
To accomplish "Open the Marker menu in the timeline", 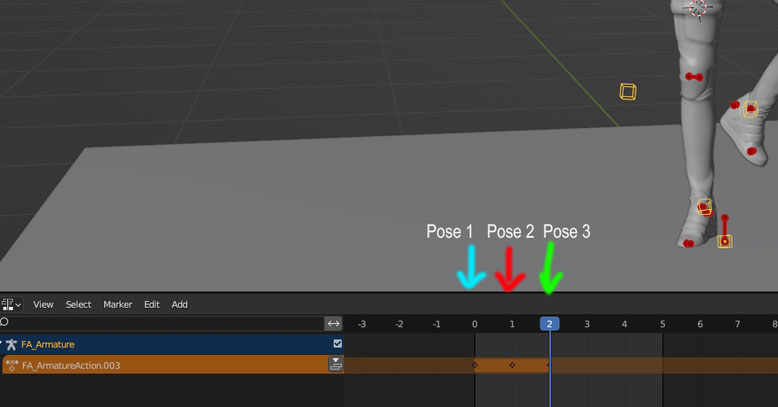I will pyautogui.click(x=118, y=304).
